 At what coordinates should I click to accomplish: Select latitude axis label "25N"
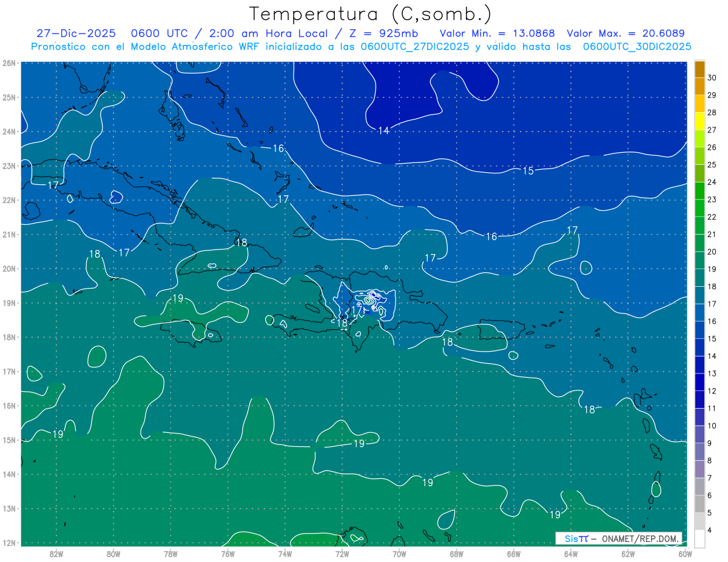(8, 97)
